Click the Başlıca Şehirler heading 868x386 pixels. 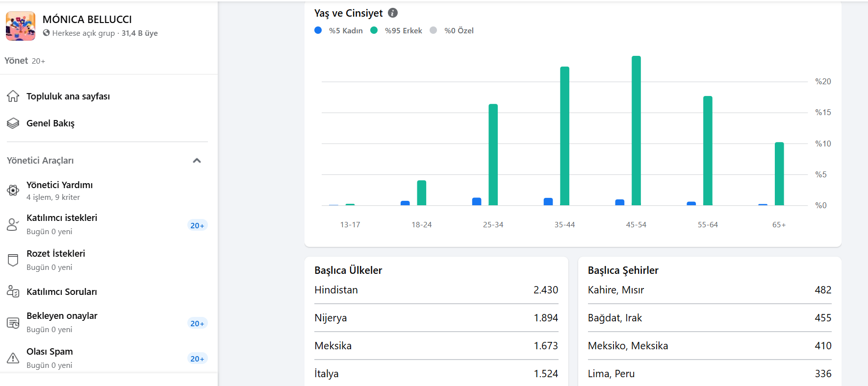point(623,270)
